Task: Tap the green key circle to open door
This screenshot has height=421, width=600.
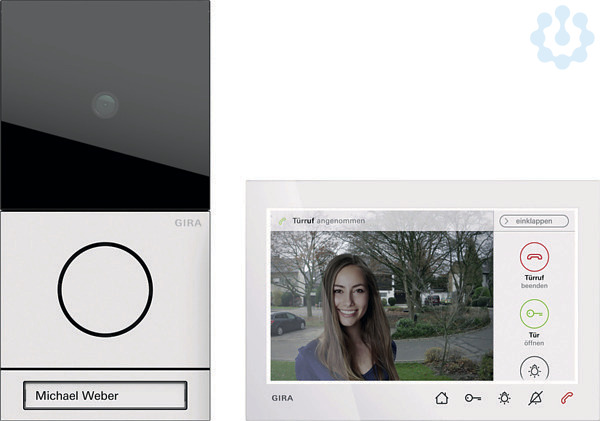Action: tap(534, 315)
